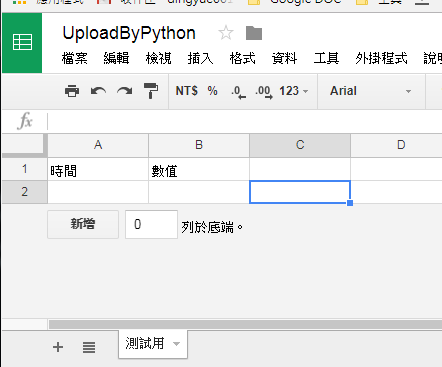Open the 外掛程式 menu
Image resolution: width=442 pixels, height=367 pixels.
(x=381, y=58)
